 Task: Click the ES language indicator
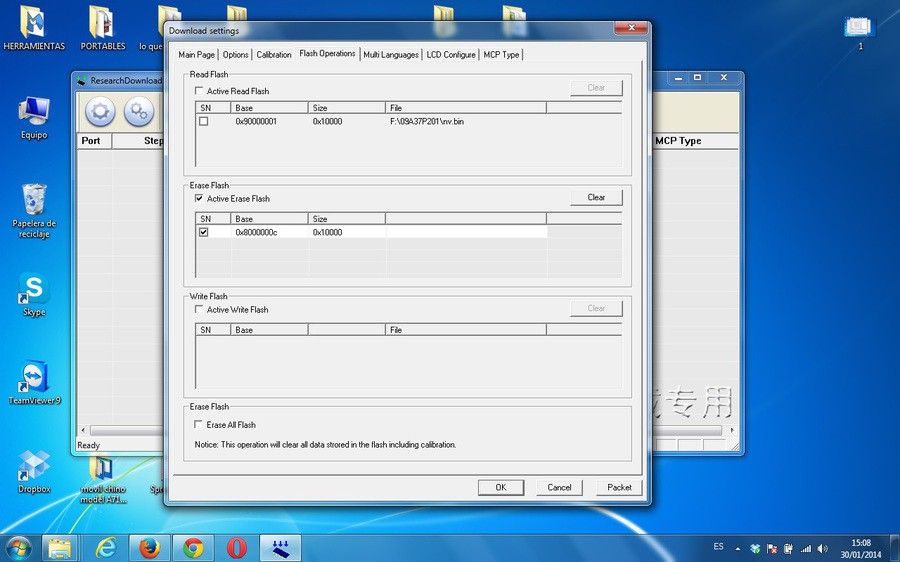pos(718,546)
